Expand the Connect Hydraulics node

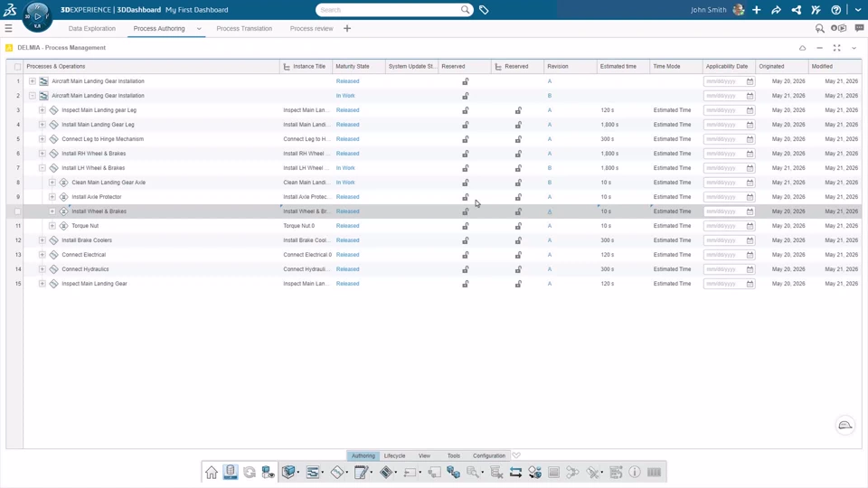[42, 269]
